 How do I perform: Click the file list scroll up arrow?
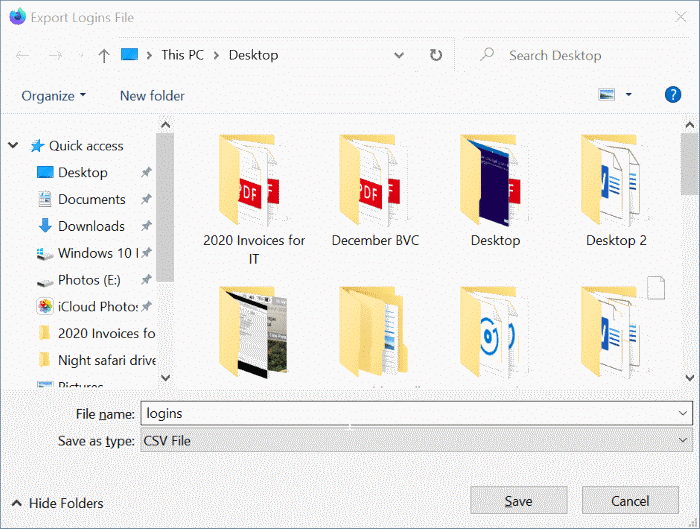690,125
